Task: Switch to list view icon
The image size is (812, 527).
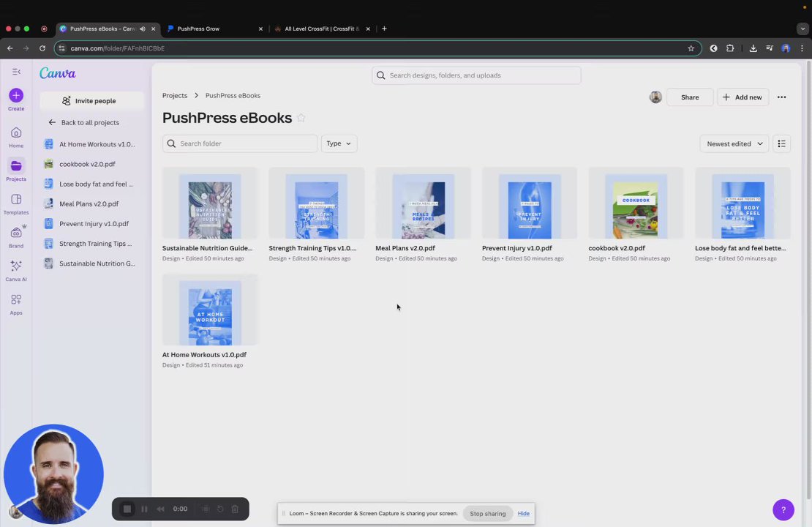Action: (781, 143)
